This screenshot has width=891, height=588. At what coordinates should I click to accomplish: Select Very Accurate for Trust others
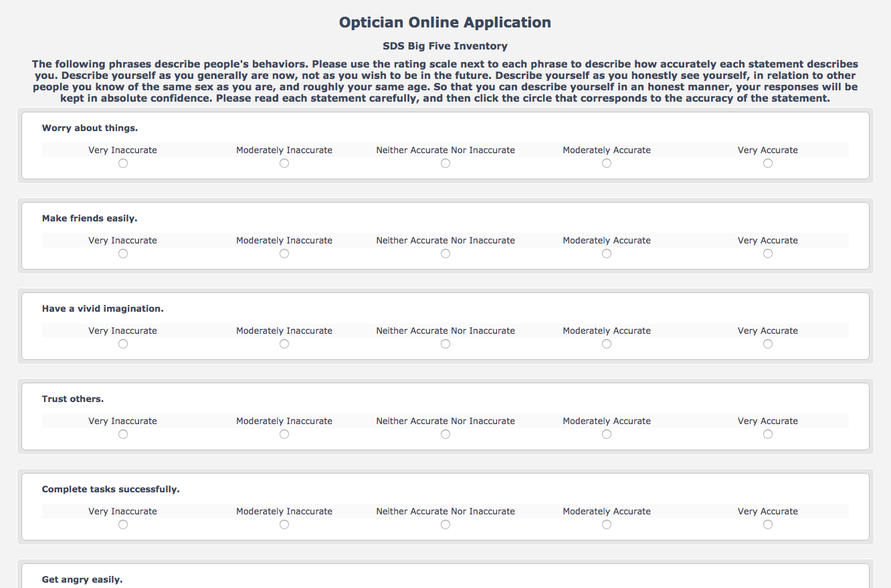(x=768, y=434)
